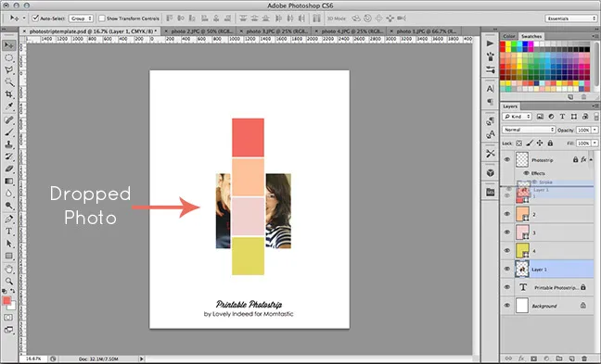Screen dimensions: 601x364
Task: Select the Type tool in toolbox
Action: click(x=9, y=232)
